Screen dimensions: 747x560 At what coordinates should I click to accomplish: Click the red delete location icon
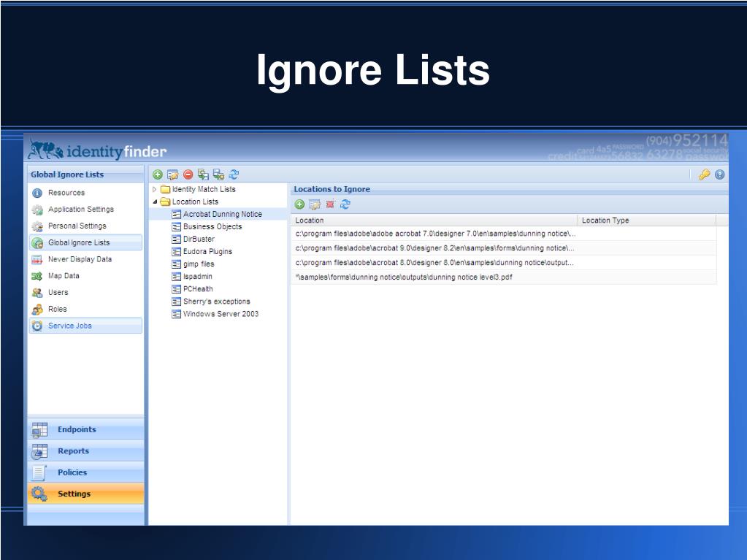pyautogui.click(x=329, y=204)
